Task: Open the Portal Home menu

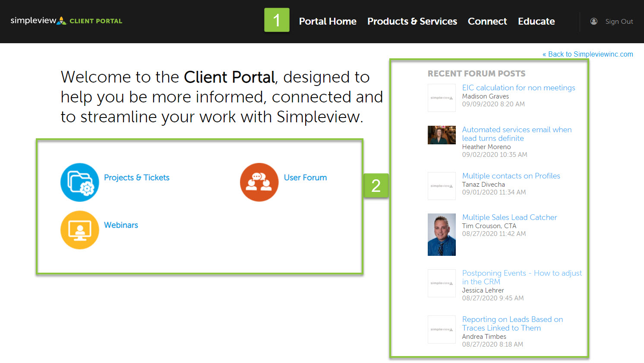Action: (328, 21)
